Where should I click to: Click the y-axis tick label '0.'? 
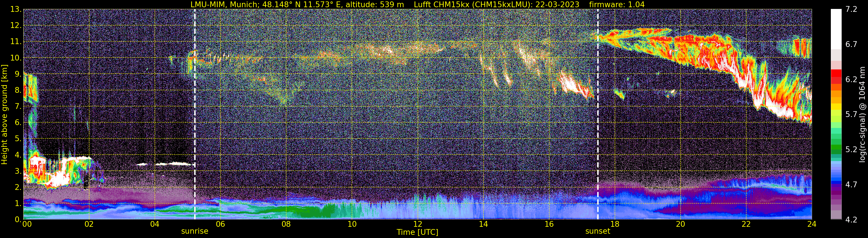[x=18, y=220]
